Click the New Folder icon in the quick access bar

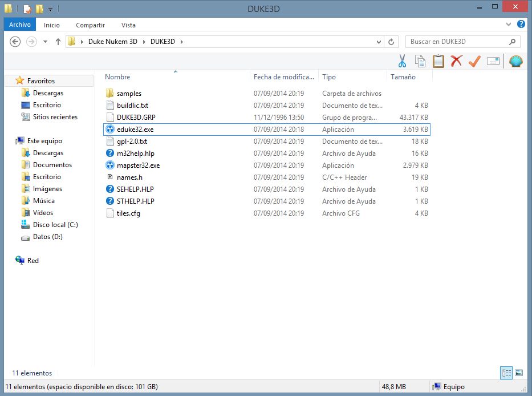[39, 9]
